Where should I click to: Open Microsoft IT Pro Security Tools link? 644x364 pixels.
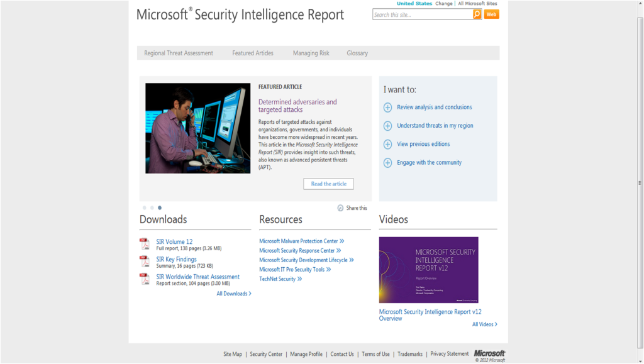click(295, 270)
